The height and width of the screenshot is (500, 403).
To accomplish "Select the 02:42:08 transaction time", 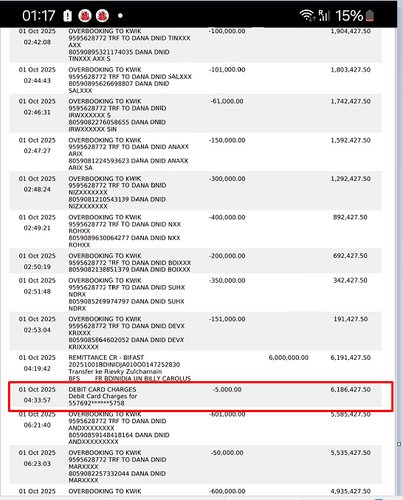I will pos(37,42).
